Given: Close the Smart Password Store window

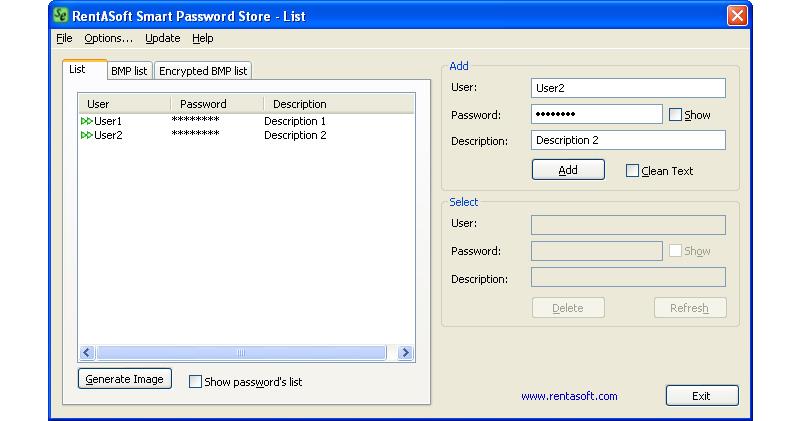Looking at the screenshot, I should point(737,15).
